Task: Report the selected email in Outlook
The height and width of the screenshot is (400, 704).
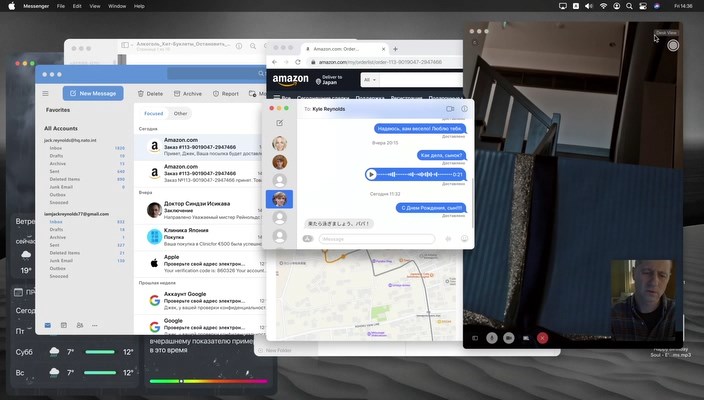Action: click(225, 94)
